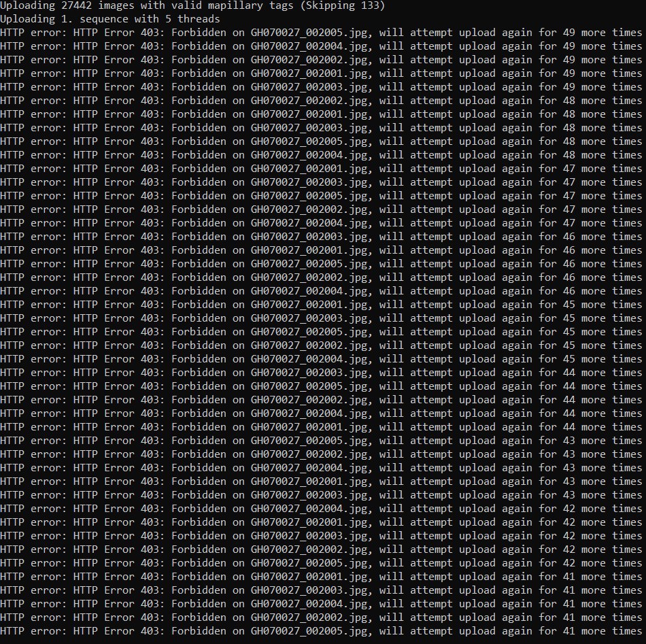Screen dimensions: 646x644
Task: Click the GH070027_002001.jpg error with 44 more times
Action: [321, 427]
